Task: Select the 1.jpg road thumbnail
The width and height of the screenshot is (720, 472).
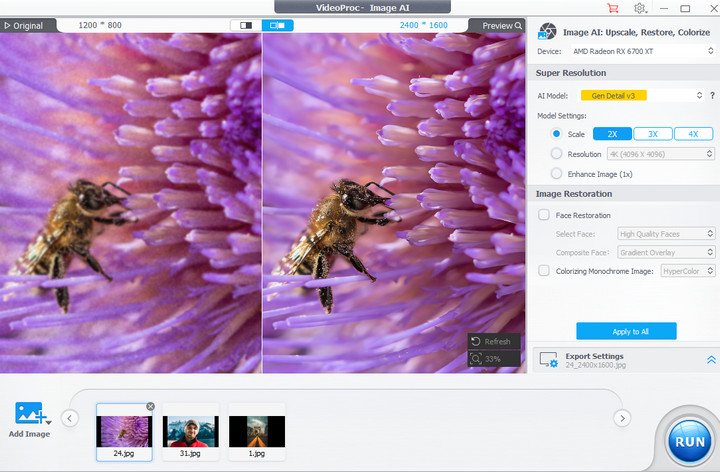Action: click(257, 432)
